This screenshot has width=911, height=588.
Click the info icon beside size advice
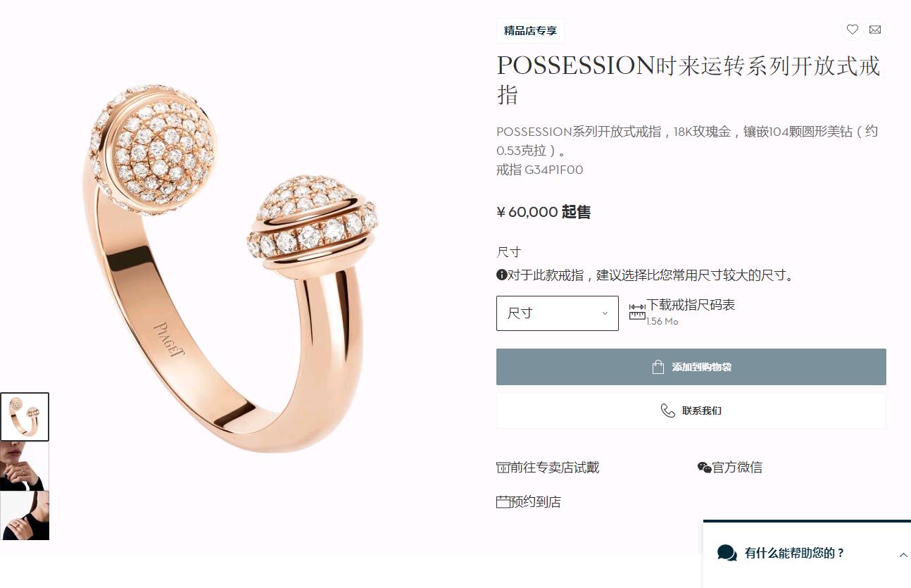pos(502,275)
